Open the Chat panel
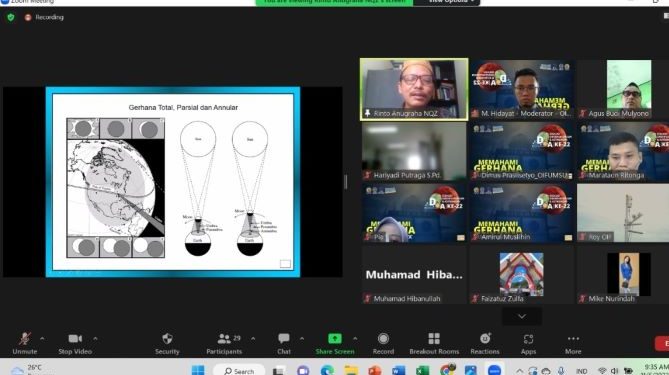This screenshot has width=669, height=375. point(284,343)
